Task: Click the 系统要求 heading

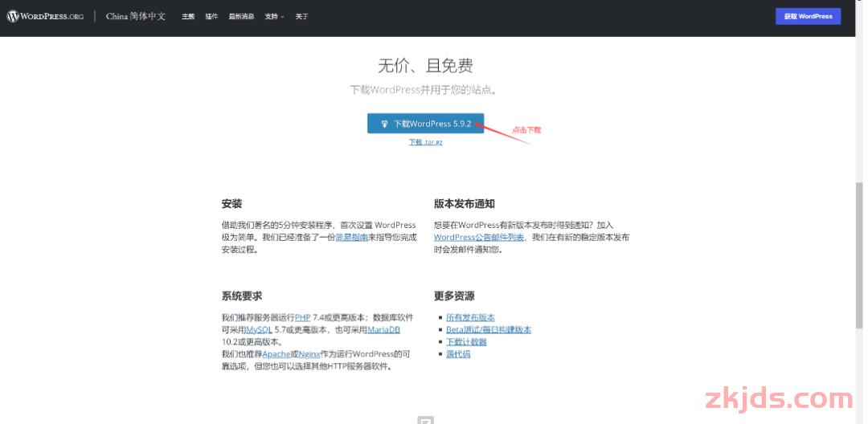Action: coord(242,296)
